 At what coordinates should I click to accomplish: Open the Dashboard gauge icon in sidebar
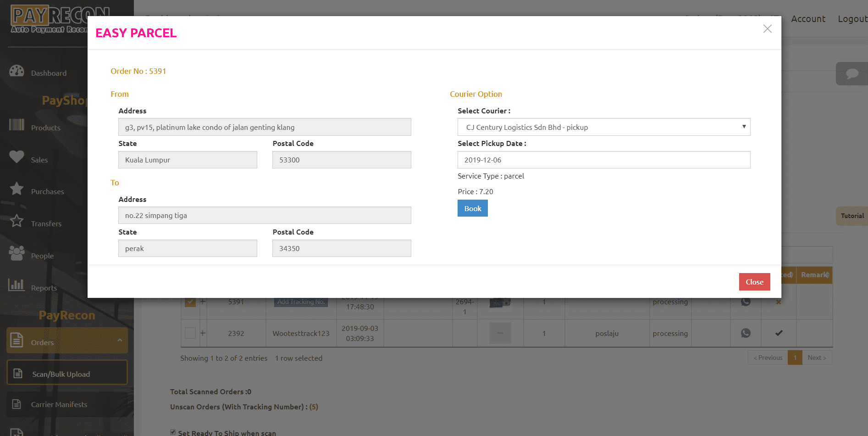pos(17,71)
